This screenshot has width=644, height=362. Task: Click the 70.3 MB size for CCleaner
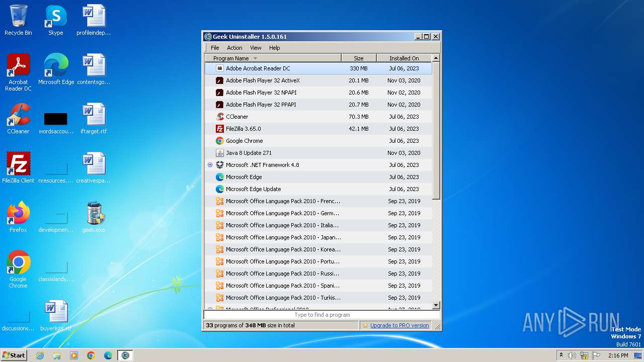tap(359, 117)
